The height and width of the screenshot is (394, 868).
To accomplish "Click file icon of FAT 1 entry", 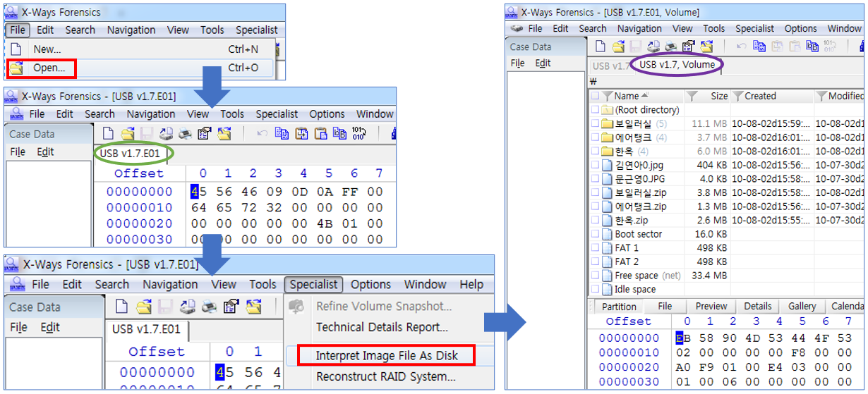I will click(x=607, y=247).
